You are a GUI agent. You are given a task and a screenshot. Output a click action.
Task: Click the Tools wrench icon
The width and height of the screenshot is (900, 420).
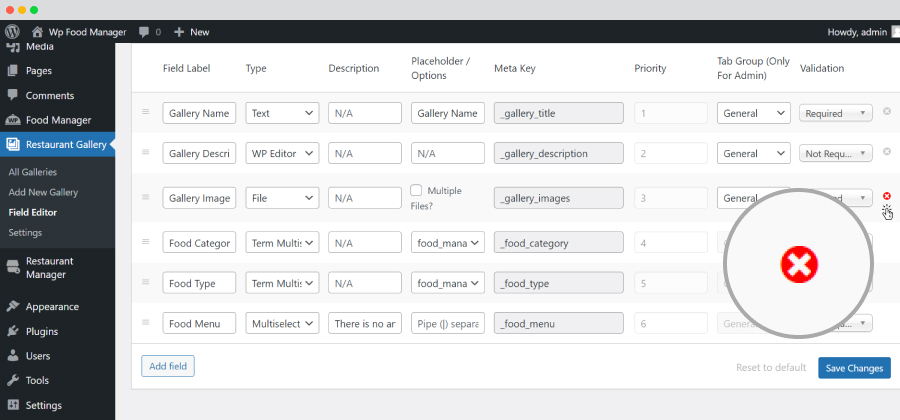point(13,380)
